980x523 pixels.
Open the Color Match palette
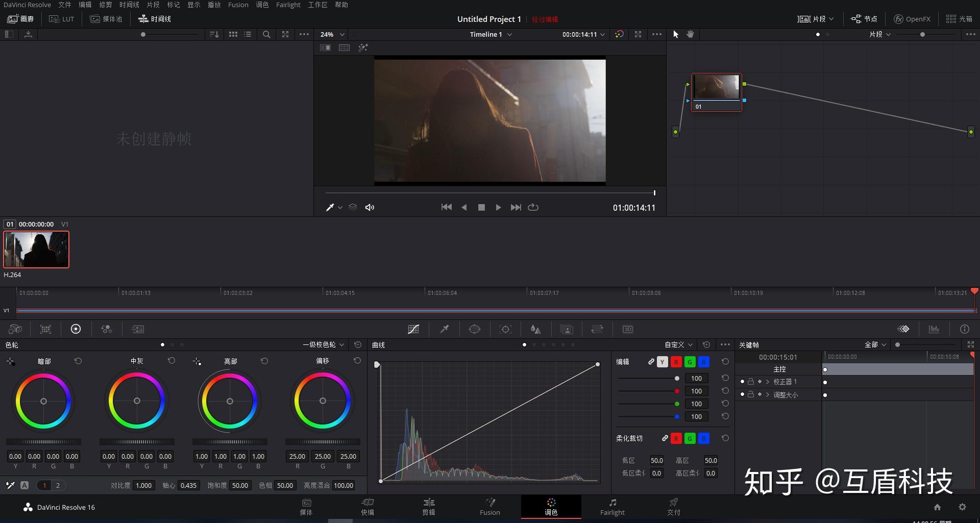click(45, 329)
